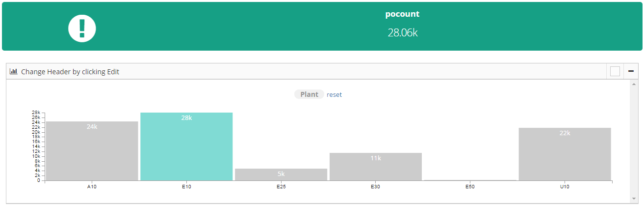Select the tiny E50 bar
This screenshot has width=644, height=206.
coord(470,180)
